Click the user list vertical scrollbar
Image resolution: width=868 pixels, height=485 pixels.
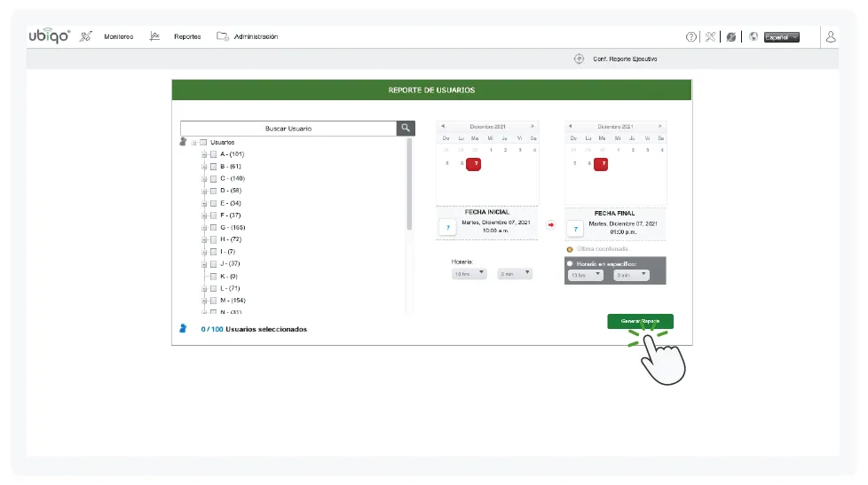pos(409,184)
